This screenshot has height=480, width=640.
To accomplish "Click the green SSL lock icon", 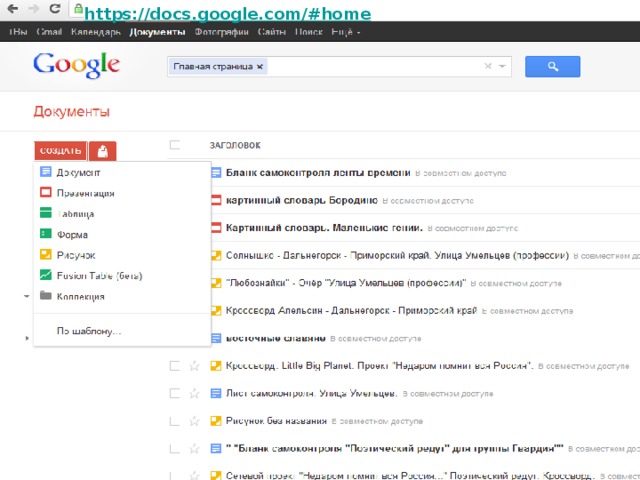I will pyautogui.click(x=78, y=9).
